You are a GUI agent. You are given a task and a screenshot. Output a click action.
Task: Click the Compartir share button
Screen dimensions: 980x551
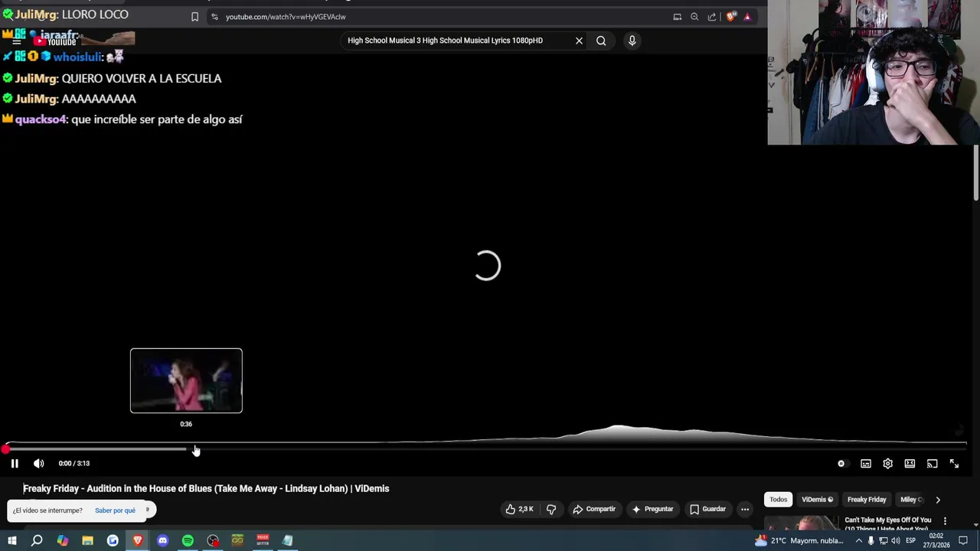pos(594,509)
